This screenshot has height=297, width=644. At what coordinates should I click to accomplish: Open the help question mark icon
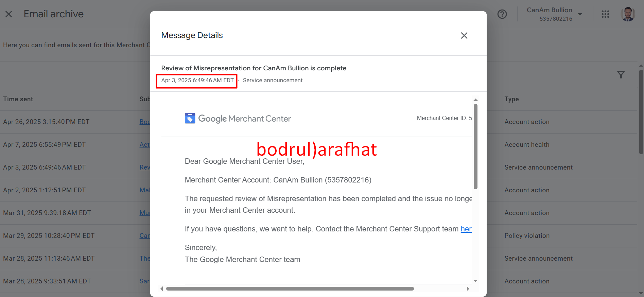(502, 14)
